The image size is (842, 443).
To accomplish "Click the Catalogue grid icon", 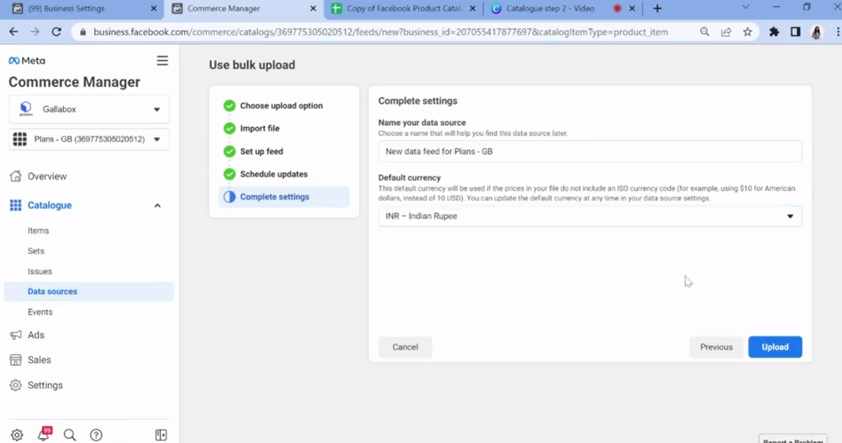I will tap(16, 205).
